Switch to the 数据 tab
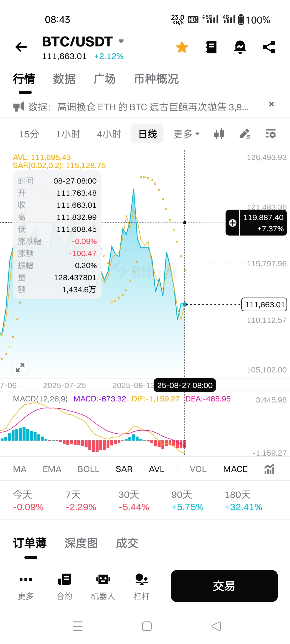The height and width of the screenshot is (644, 290). pos(64,79)
